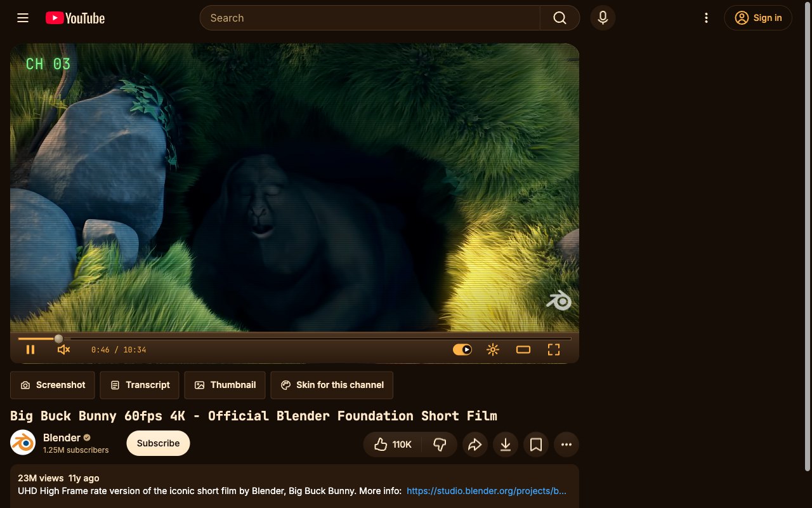This screenshot has height=508, width=812.
Task: Click the '23M views 11y ago' text
Action: (58, 478)
